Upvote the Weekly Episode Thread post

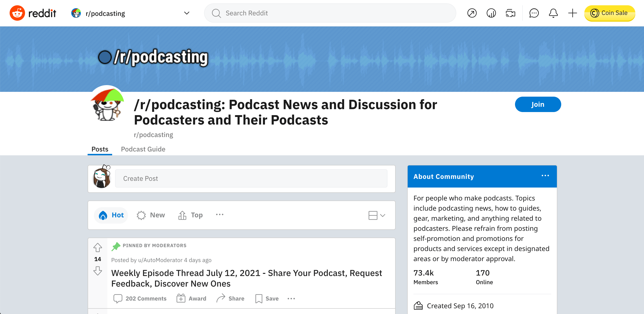point(98,248)
